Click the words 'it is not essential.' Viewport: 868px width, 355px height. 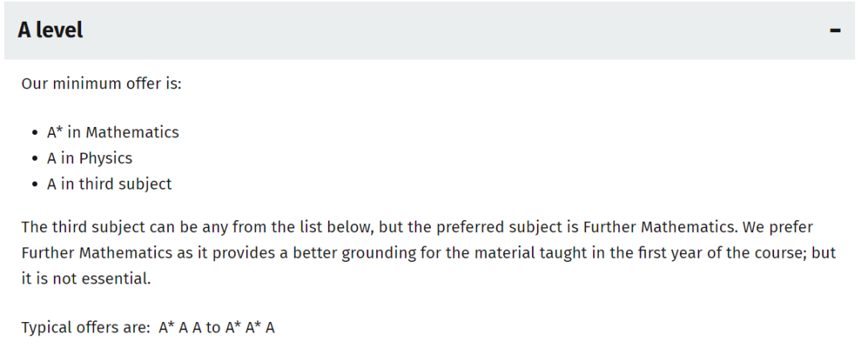click(86, 279)
